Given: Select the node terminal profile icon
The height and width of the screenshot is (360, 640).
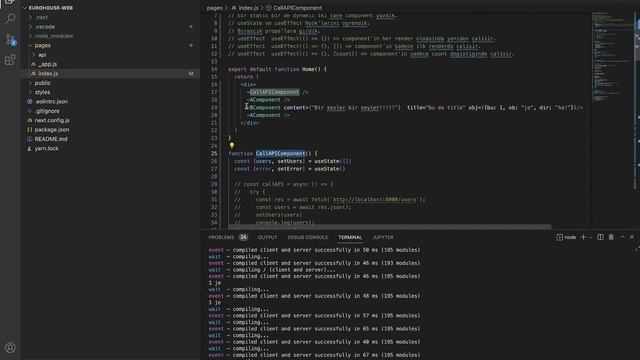Looking at the screenshot, I should (x=559, y=237).
